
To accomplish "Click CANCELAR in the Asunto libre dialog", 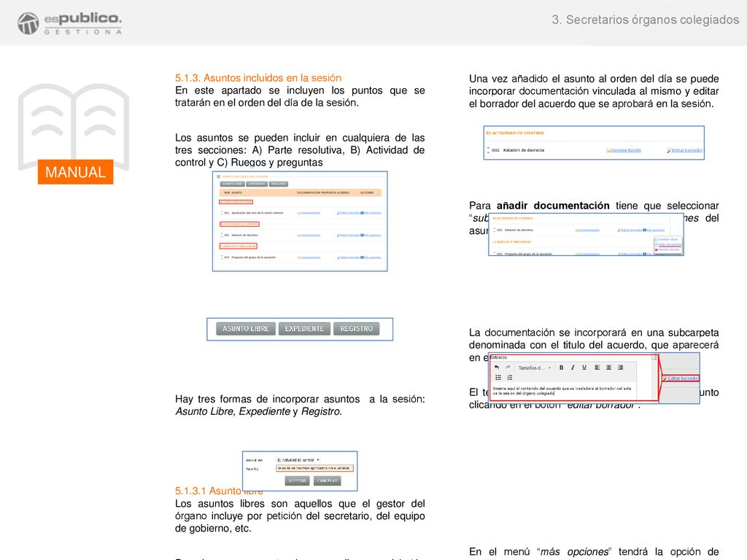I will point(328,481).
